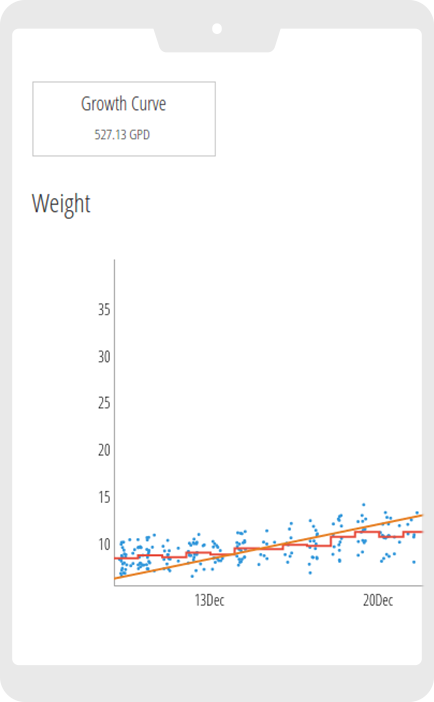Image resolution: width=434 pixels, height=702 pixels.
Task: Select the Weight section heading
Action: click(61, 204)
